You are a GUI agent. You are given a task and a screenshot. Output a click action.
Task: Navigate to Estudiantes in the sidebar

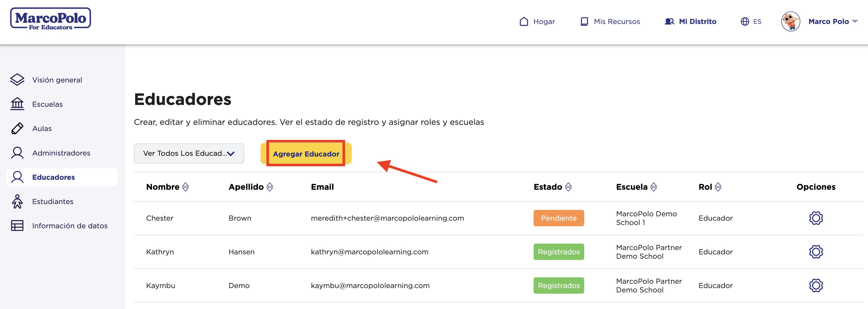(53, 201)
